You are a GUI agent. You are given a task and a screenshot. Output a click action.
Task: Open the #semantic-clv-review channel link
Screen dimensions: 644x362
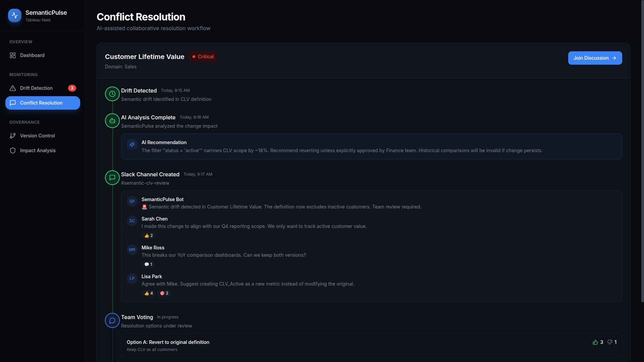(x=145, y=183)
